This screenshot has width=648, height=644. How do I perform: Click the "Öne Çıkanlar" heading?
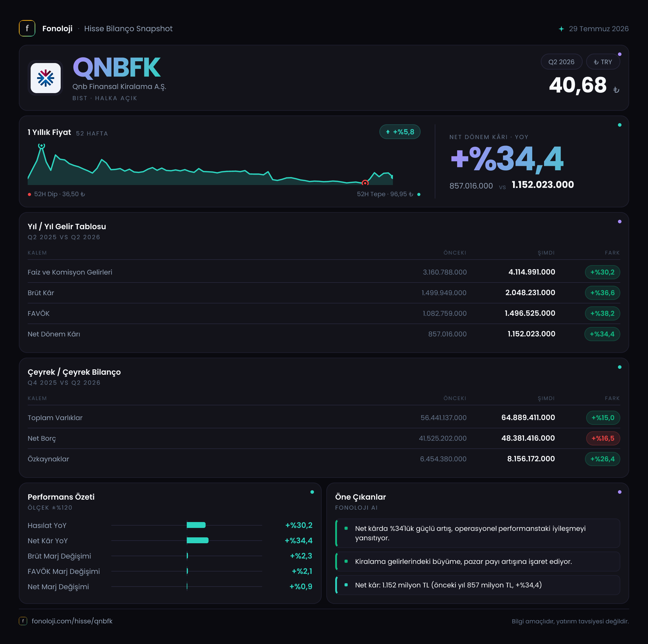tap(361, 497)
